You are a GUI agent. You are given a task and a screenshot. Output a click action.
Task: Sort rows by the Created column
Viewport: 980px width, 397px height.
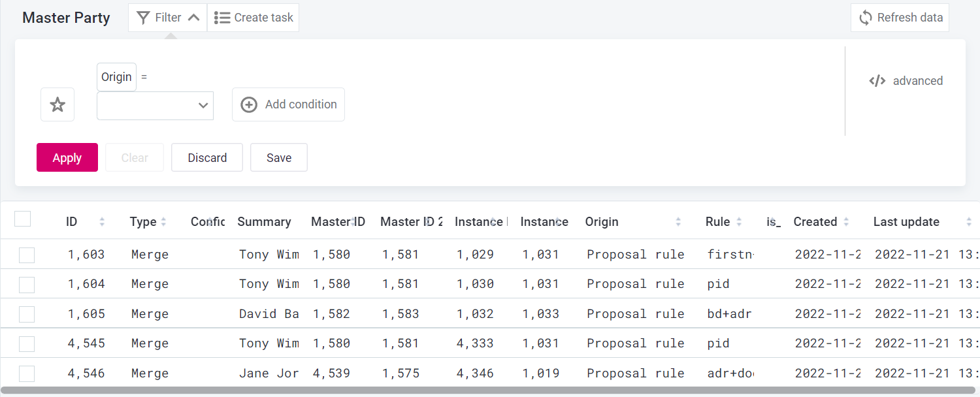tap(847, 222)
